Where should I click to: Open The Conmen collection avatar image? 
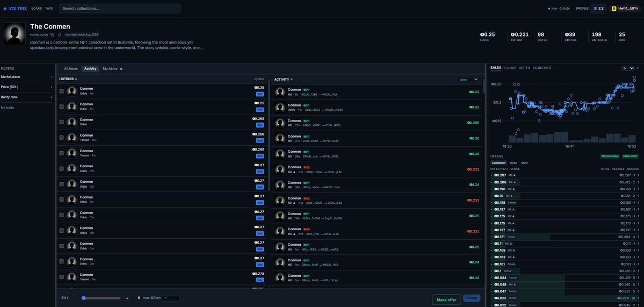point(15,34)
